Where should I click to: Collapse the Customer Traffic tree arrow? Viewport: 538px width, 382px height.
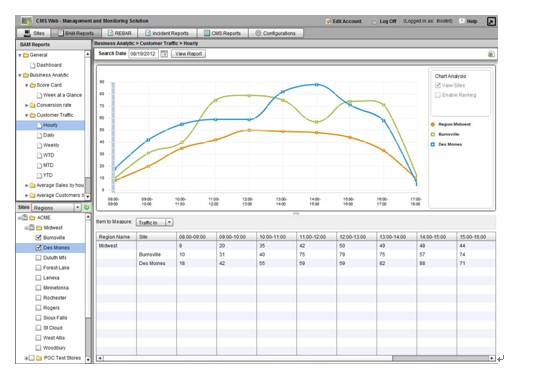point(26,115)
